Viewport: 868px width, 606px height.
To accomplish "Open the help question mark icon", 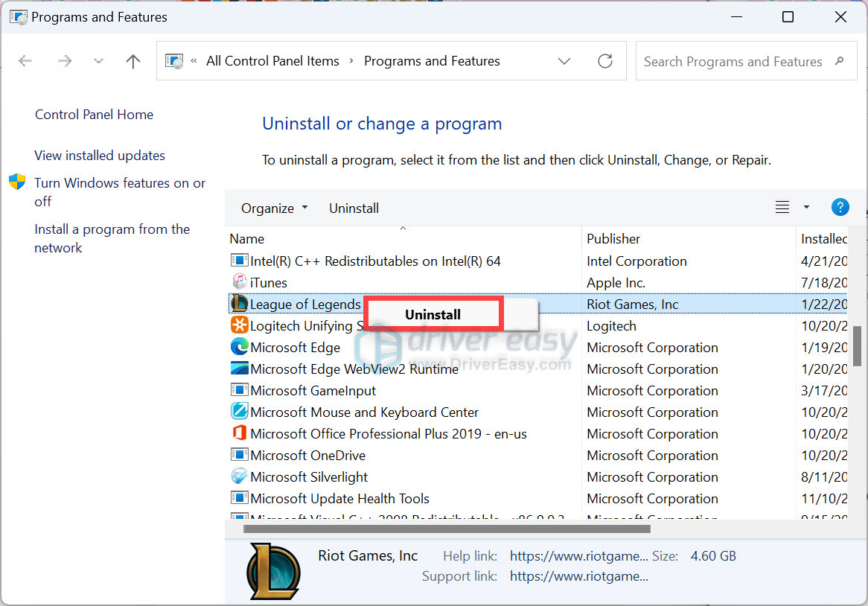I will click(840, 208).
